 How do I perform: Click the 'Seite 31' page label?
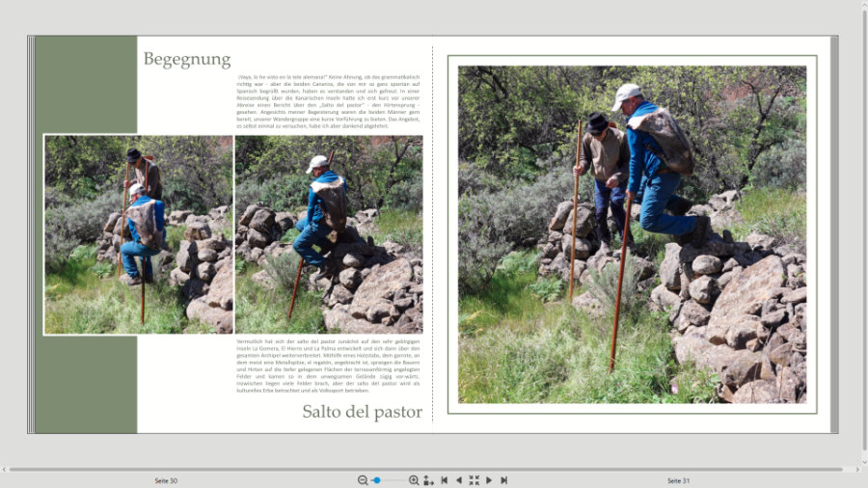point(679,481)
